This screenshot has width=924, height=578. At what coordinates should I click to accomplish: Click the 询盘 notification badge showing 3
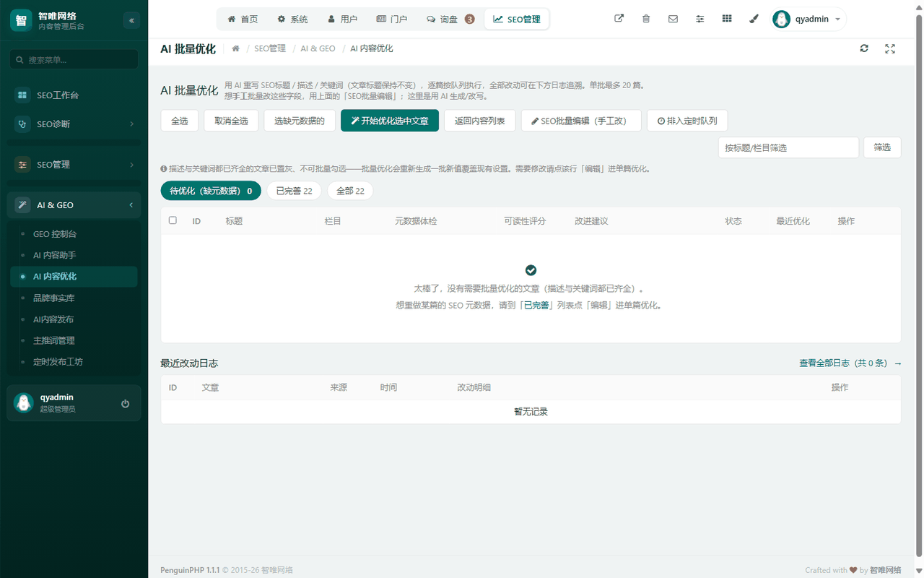[470, 20]
